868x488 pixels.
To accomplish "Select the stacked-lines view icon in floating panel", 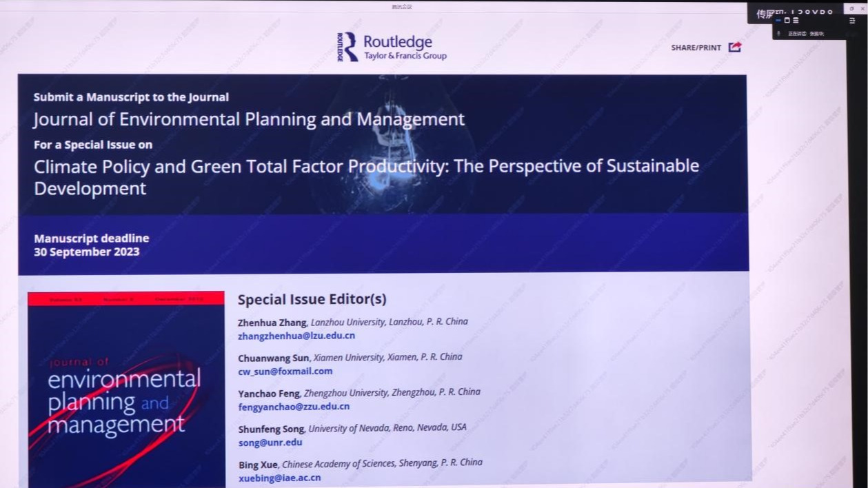I will click(796, 21).
